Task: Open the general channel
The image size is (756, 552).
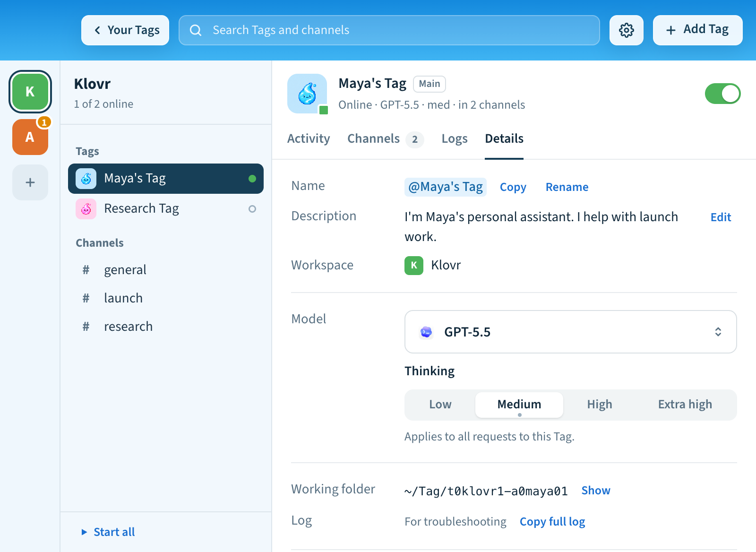Action: [x=166, y=270]
